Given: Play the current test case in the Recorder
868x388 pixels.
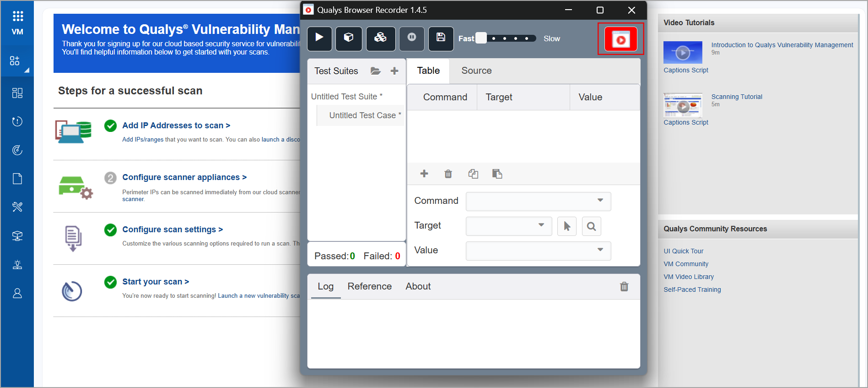Looking at the screenshot, I should (x=319, y=38).
